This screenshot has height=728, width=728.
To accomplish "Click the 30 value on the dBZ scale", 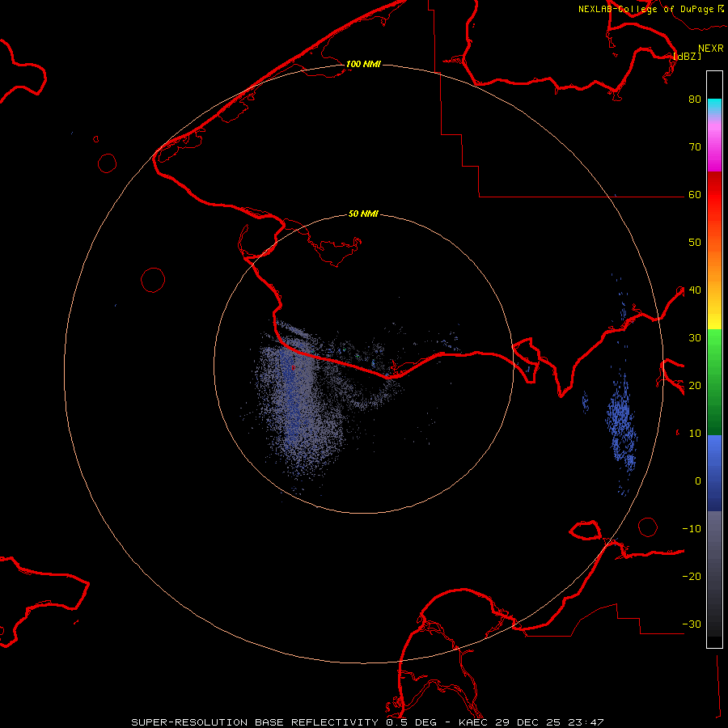I will coord(695,337).
